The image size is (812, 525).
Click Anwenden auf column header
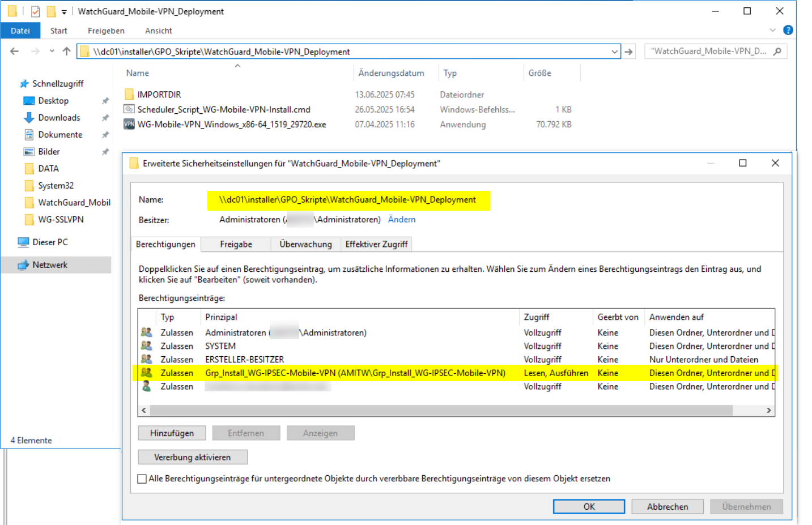click(677, 317)
